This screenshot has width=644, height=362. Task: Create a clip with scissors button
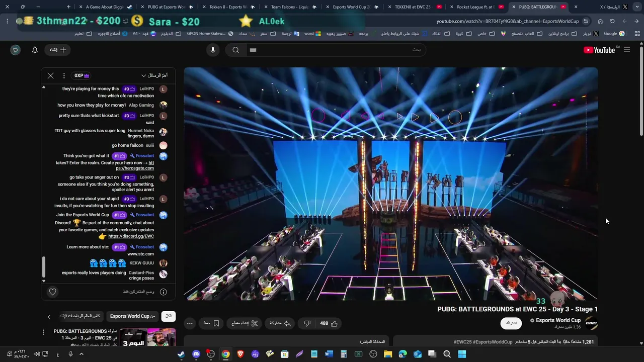click(x=245, y=323)
